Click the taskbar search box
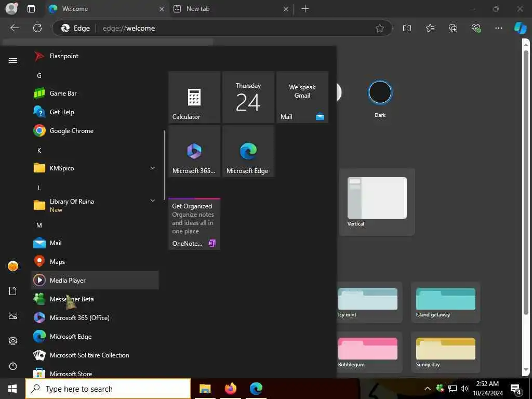Image resolution: width=532 pixels, height=399 pixels. [108, 389]
